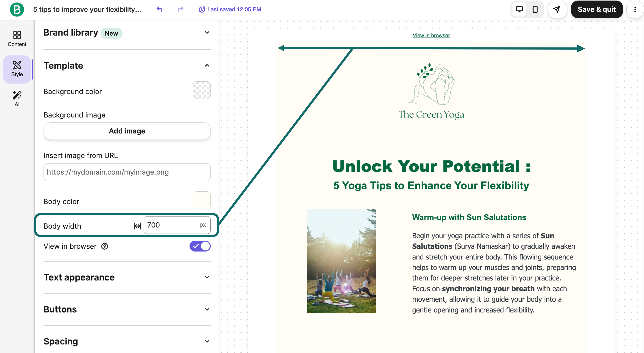Image resolution: width=644 pixels, height=353 pixels.
Task: Switch to desktop preview mode
Action: pos(519,9)
